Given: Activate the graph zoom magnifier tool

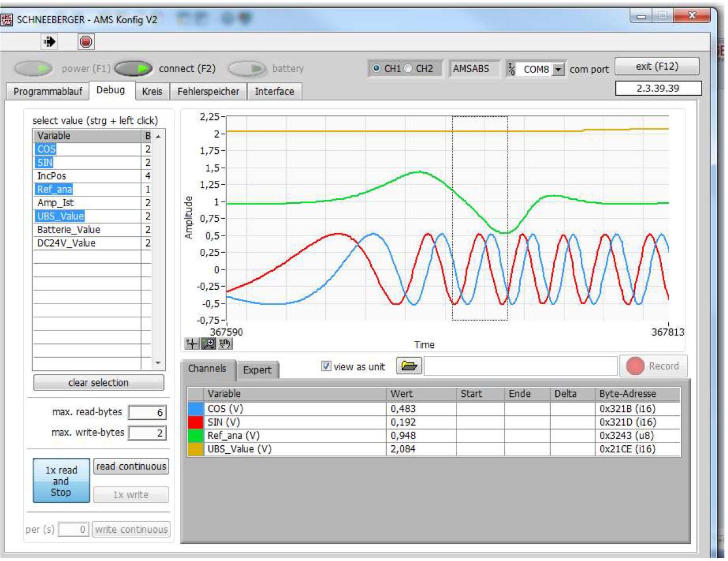Looking at the screenshot, I should (x=209, y=344).
